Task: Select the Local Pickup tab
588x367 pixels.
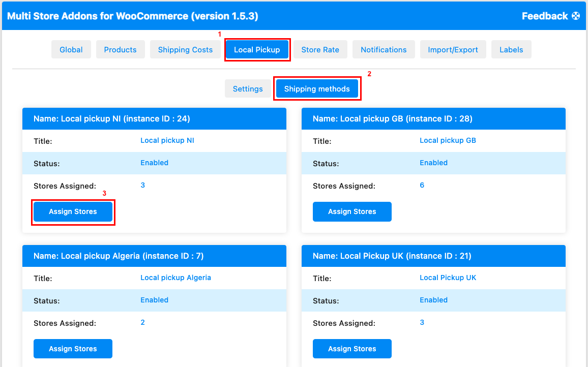Action: [x=257, y=49]
